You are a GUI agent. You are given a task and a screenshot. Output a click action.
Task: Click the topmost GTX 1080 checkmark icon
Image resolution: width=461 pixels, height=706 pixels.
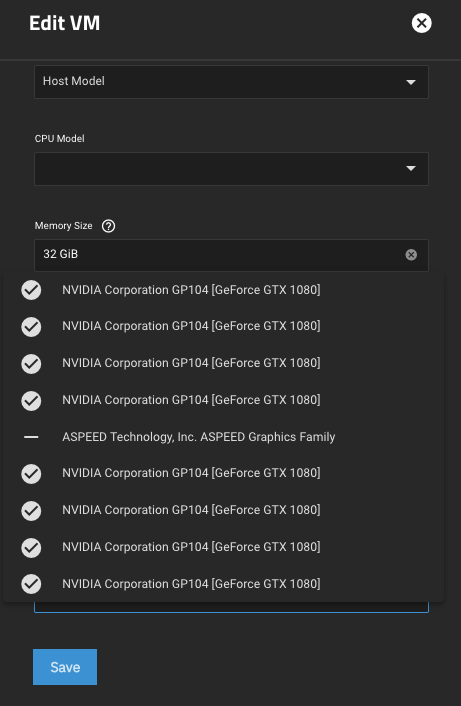tap(31, 290)
